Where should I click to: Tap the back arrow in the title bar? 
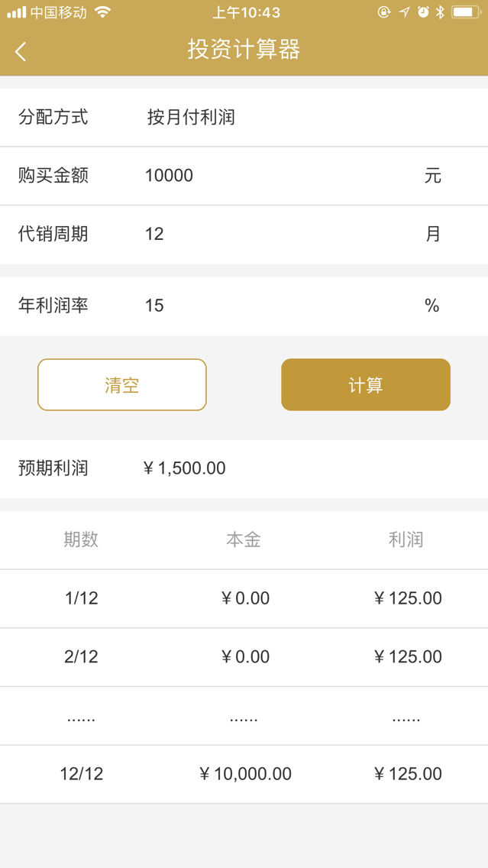pyautogui.click(x=20, y=50)
